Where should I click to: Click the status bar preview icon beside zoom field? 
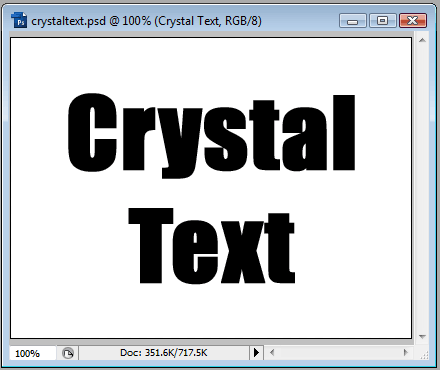coord(68,353)
